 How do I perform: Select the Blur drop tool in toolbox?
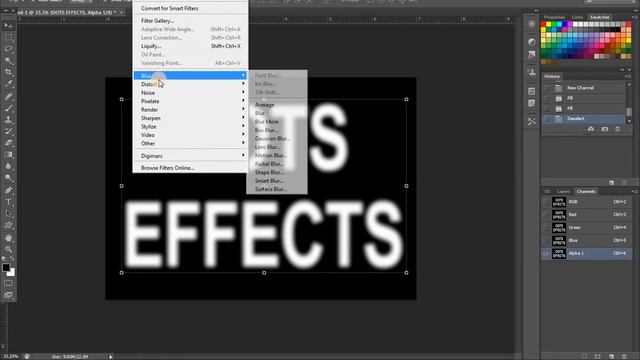(8, 166)
